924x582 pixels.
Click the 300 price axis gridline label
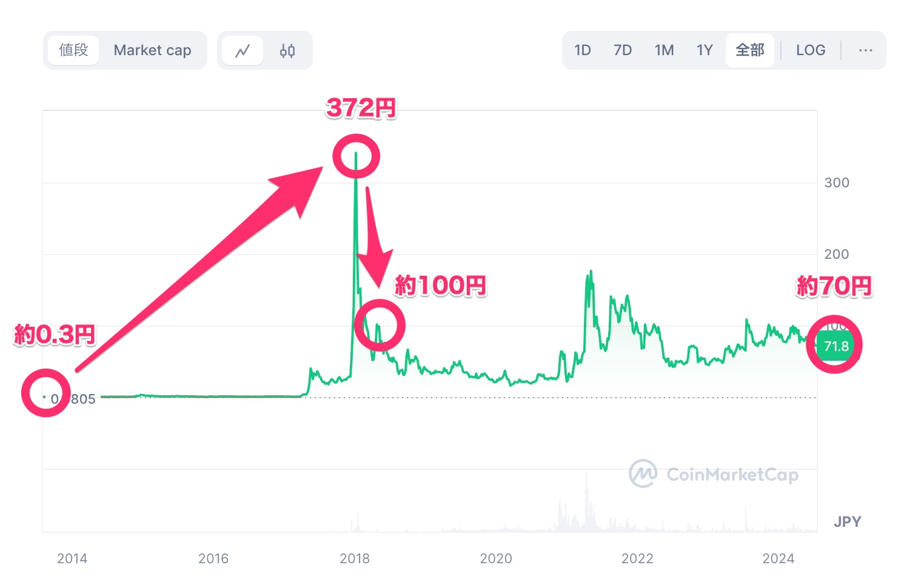837,182
